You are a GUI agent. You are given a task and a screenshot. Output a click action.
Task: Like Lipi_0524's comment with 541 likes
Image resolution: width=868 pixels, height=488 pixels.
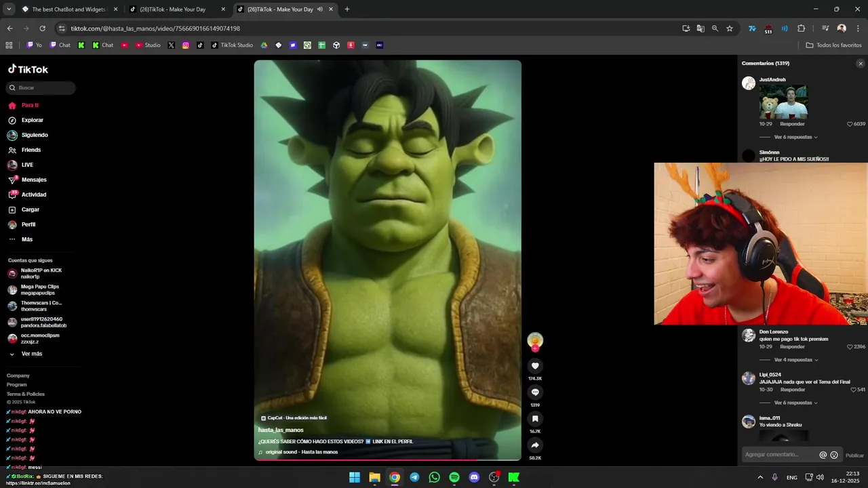[854, 390]
